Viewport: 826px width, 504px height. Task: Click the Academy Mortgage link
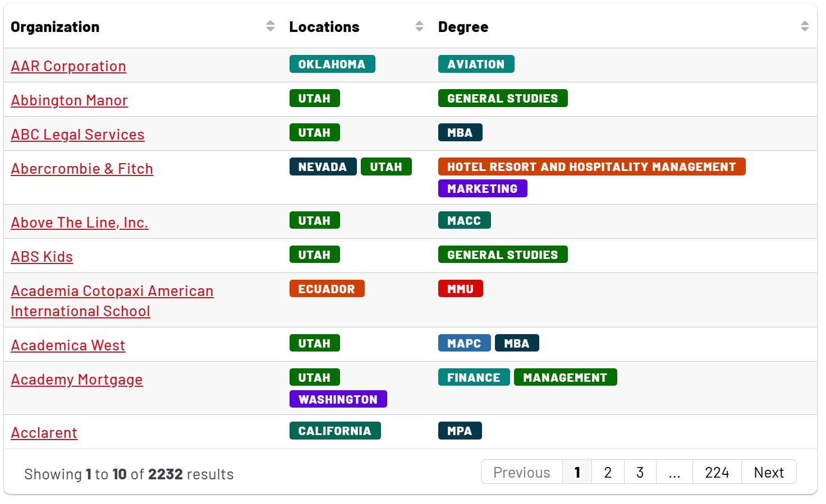tap(77, 380)
